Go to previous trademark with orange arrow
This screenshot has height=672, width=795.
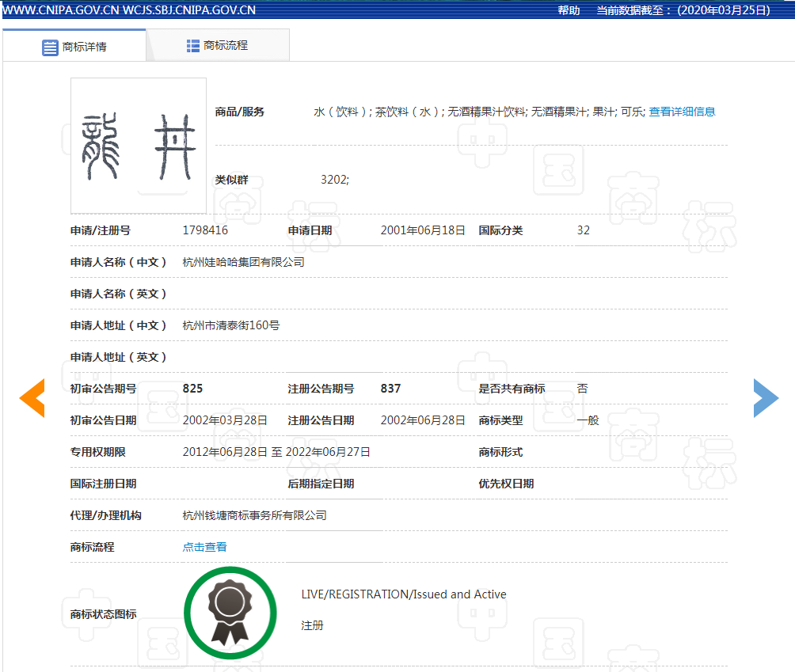tap(32, 398)
